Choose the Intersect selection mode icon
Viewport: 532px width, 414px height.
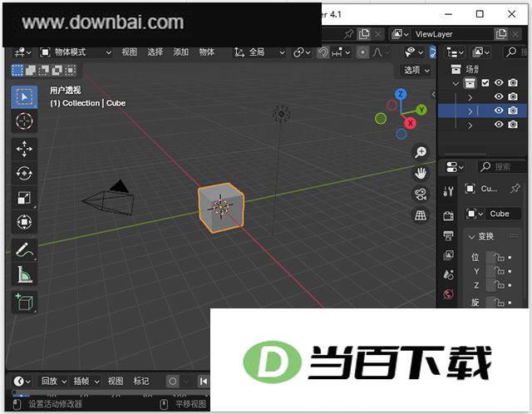(70, 70)
